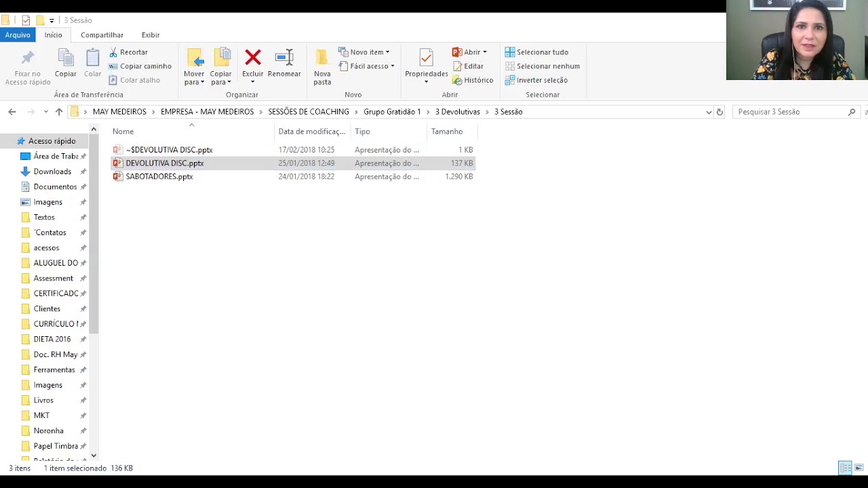Click Selecionar nenhum
Viewport: 868px width, 488px height.
coord(542,66)
